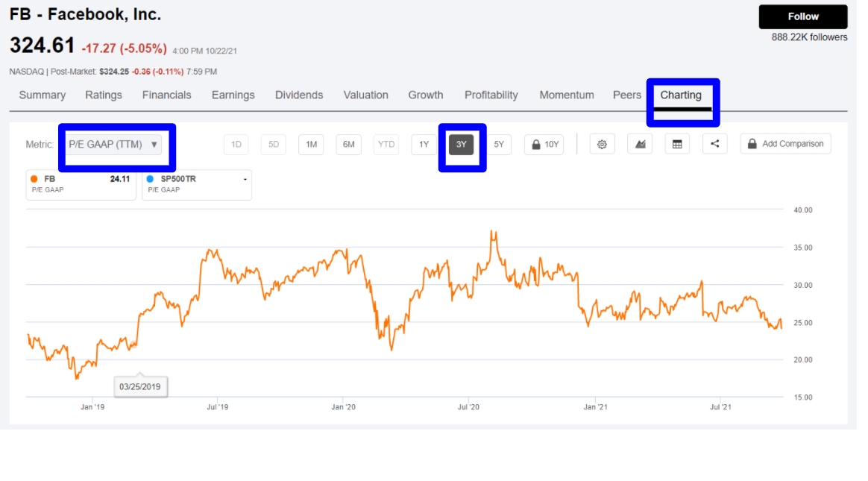Open the Profitability tab
The width and height of the screenshot is (868, 481).
pos(491,95)
